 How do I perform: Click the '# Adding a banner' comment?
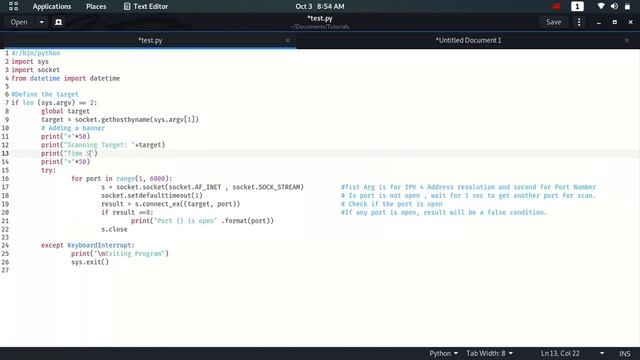coord(73,128)
